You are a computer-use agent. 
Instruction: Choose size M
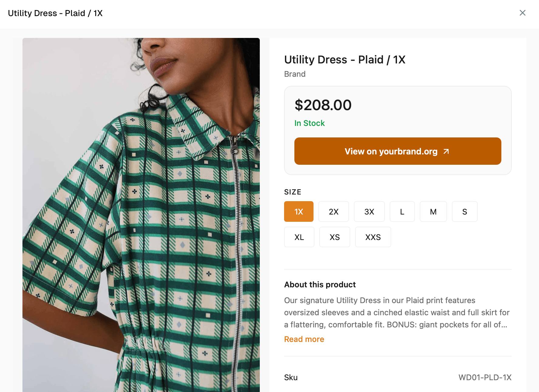(433, 212)
